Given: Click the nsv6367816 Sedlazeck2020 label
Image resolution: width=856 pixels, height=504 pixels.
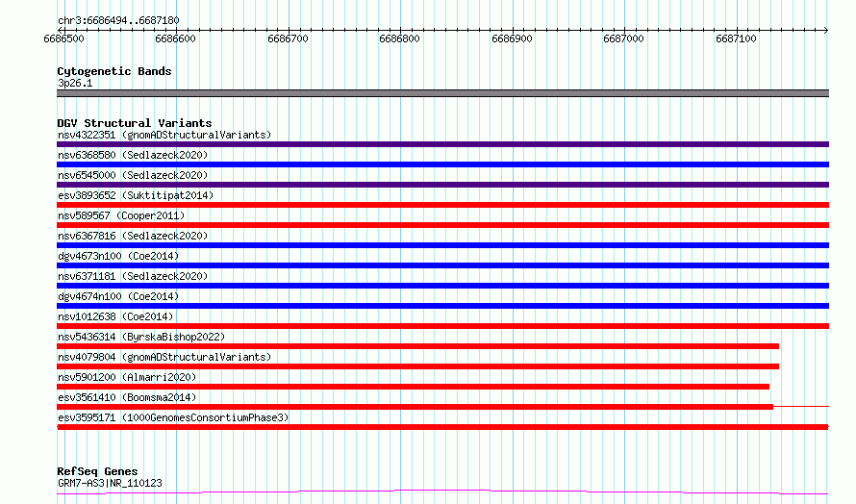Looking at the screenshot, I should pyautogui.click(x=133, y=236).
